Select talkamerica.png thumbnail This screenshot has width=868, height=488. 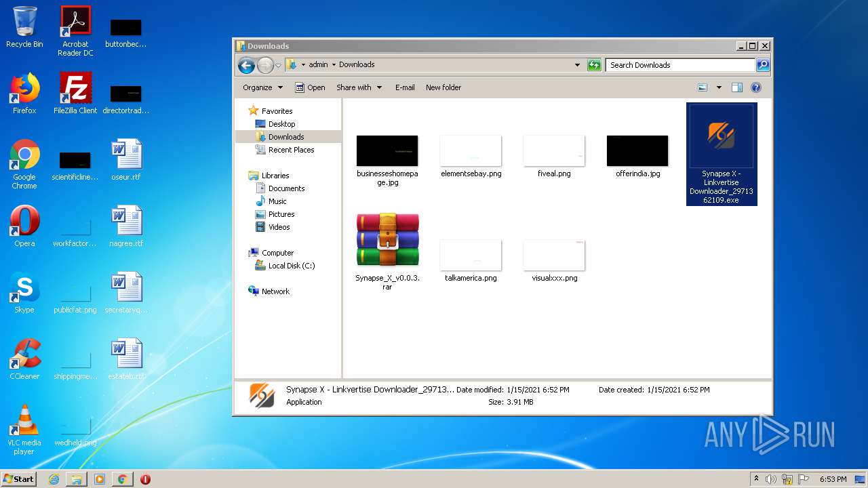[x=471, y=260]
